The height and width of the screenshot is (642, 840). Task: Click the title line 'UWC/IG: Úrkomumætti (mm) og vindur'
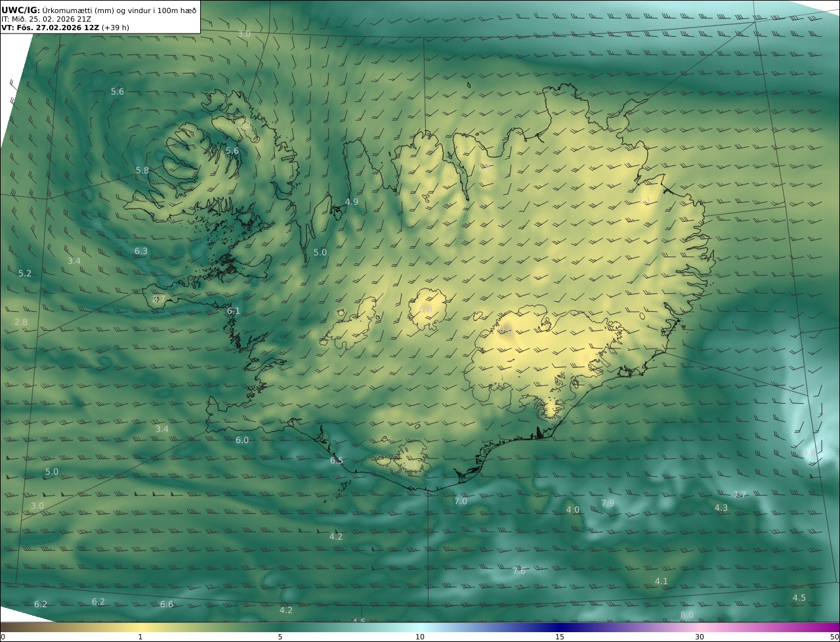click(x=99, y=10)
